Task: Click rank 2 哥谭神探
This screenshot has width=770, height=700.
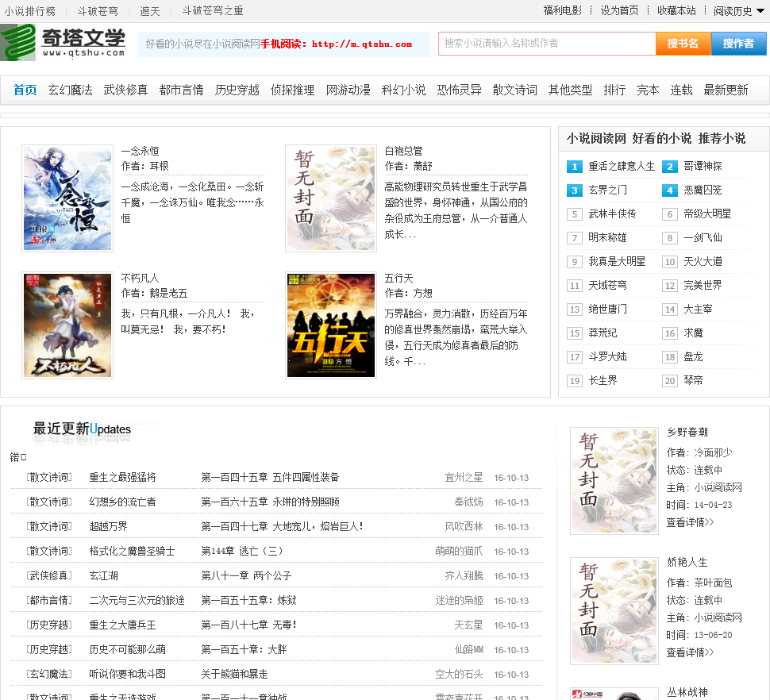Action: pos(703,166)
